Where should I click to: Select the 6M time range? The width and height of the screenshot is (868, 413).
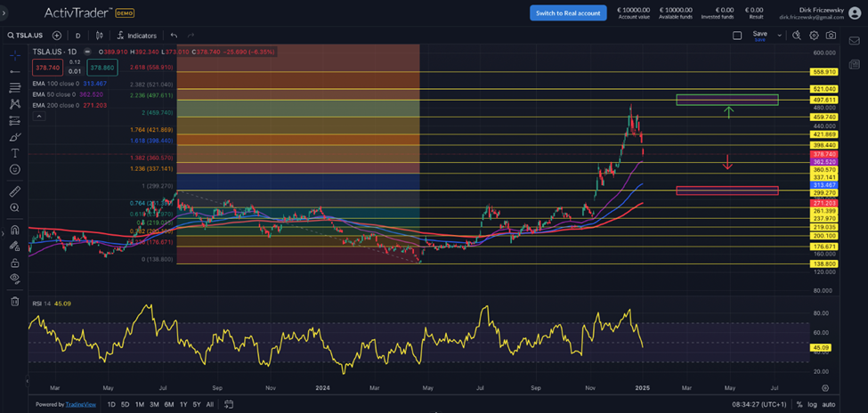pyautogui.click(x=169, y=404)
